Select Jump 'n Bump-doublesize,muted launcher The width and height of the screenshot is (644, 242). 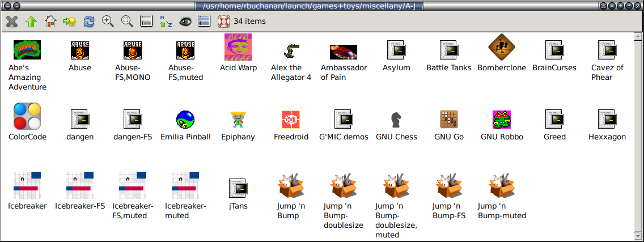(x=396, y=185)
